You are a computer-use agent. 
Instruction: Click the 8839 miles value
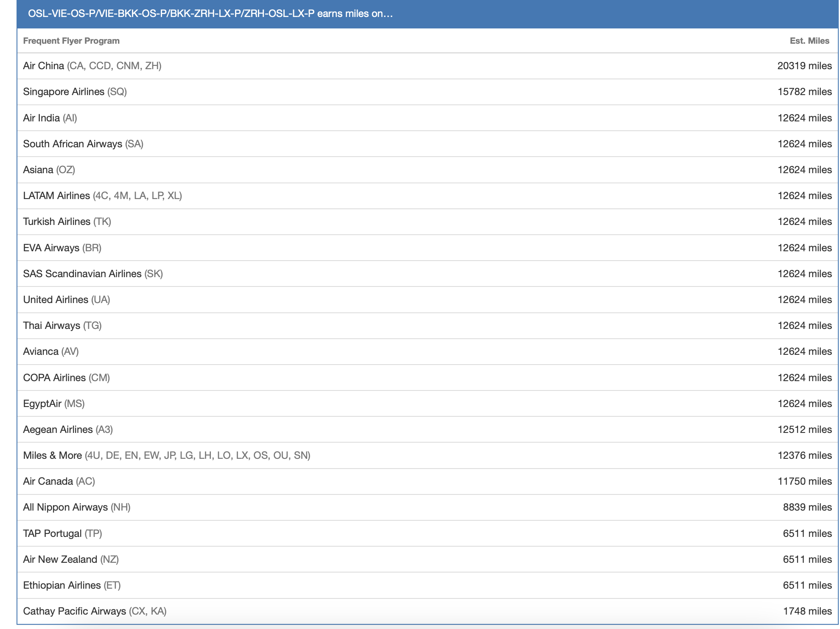tap(807, 507)
